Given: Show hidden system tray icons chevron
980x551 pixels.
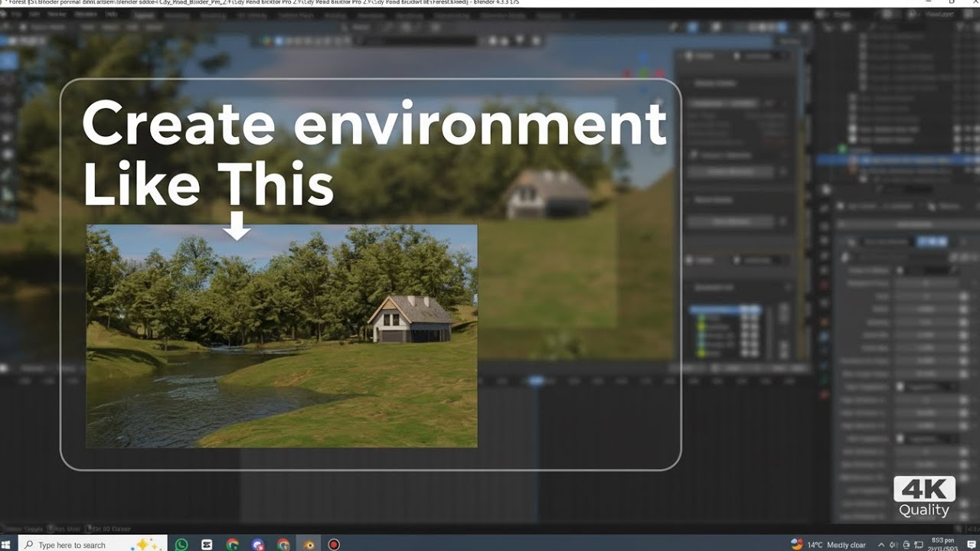Looking at the screenshot, I should tap(880, 544).
